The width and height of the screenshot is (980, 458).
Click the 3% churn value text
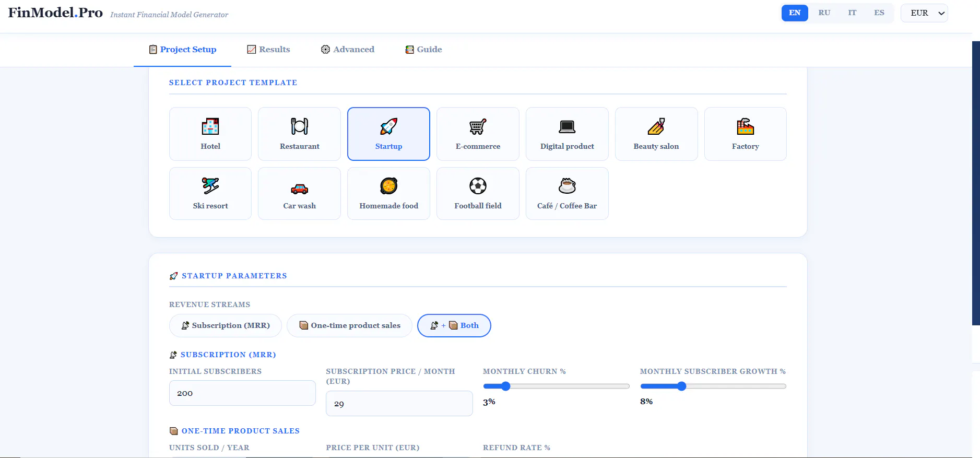pyautogui.click(x=489, y=402)
